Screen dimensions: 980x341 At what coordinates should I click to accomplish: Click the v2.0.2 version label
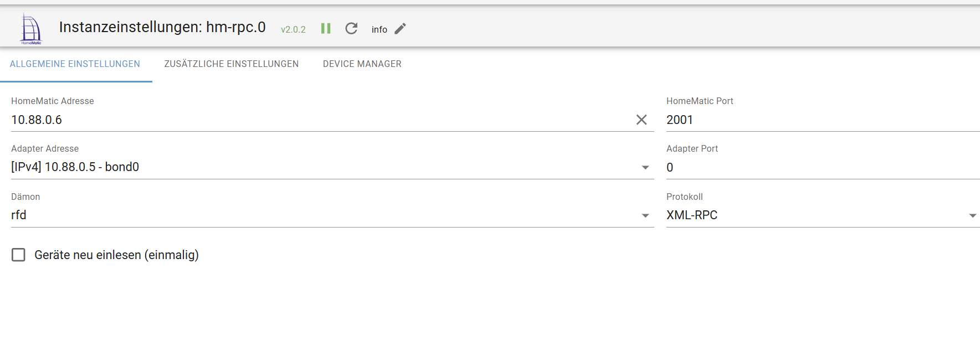click(293, 29)
